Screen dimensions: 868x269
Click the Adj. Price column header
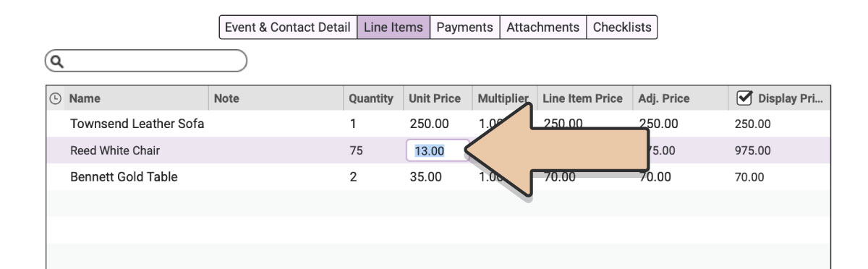click(664, 98)
